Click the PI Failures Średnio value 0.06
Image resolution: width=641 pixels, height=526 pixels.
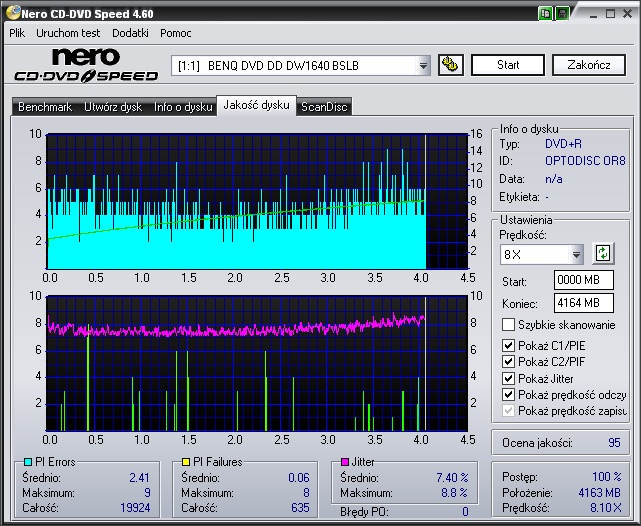click(x=298, y=478)
